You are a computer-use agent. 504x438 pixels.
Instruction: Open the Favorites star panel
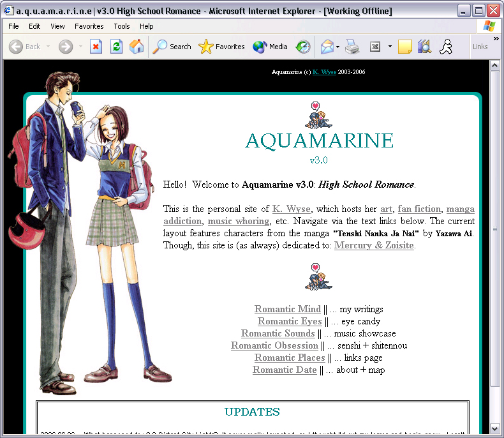pos(221,47)
